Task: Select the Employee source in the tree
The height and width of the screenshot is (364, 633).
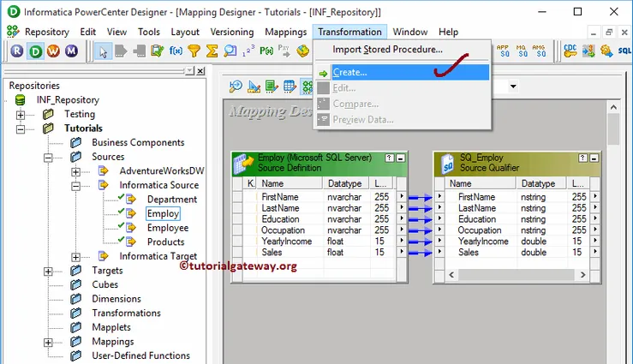Action: 168,228
